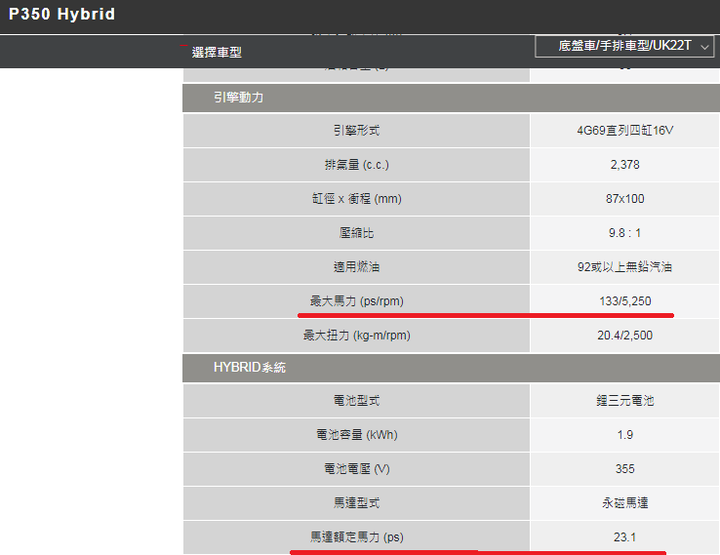Select the 23.1 motor power value
This screenshot has height=555, width=720.
625,537
